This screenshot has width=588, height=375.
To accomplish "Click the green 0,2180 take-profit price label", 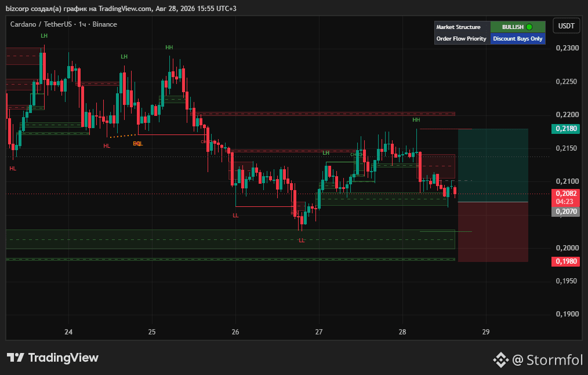I will click(566, 129).
